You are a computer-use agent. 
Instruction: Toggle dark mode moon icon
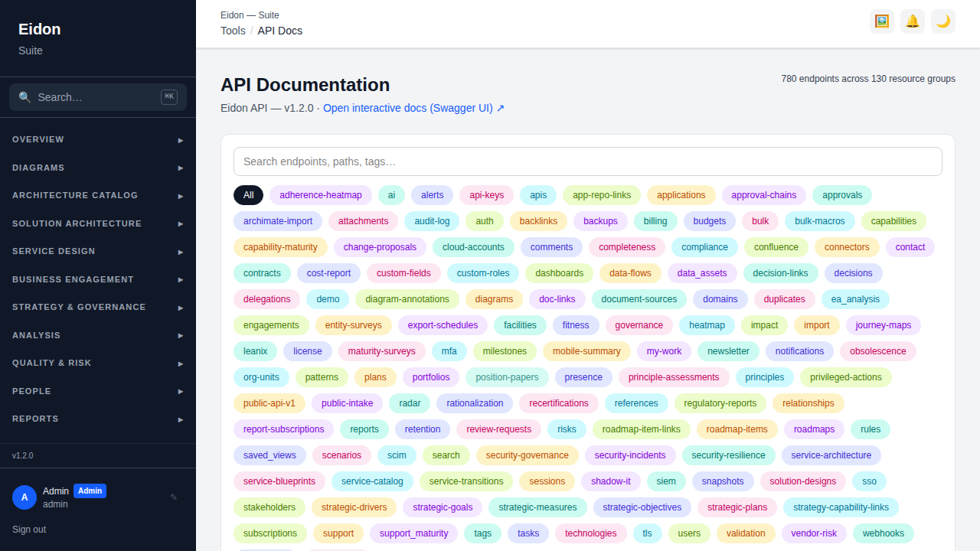(x=943, y=21)
